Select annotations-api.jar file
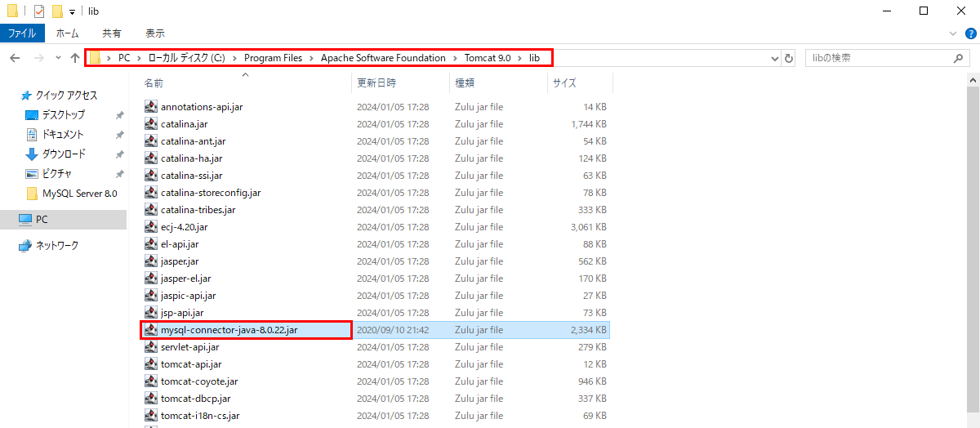 click(x=202, y=107)
